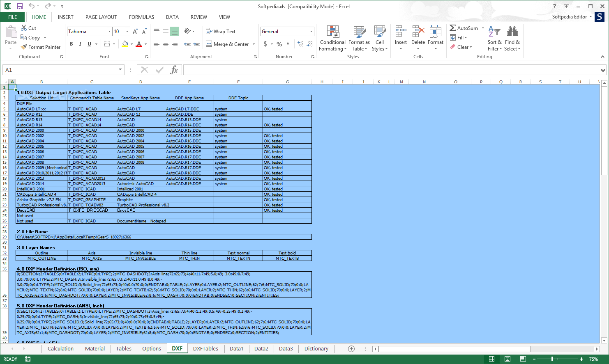Image resolution: width=609 pixels, height=364 pixels.
Task: Click the vertical scrollbar down arrow
Action: click(x=604, y=340)
